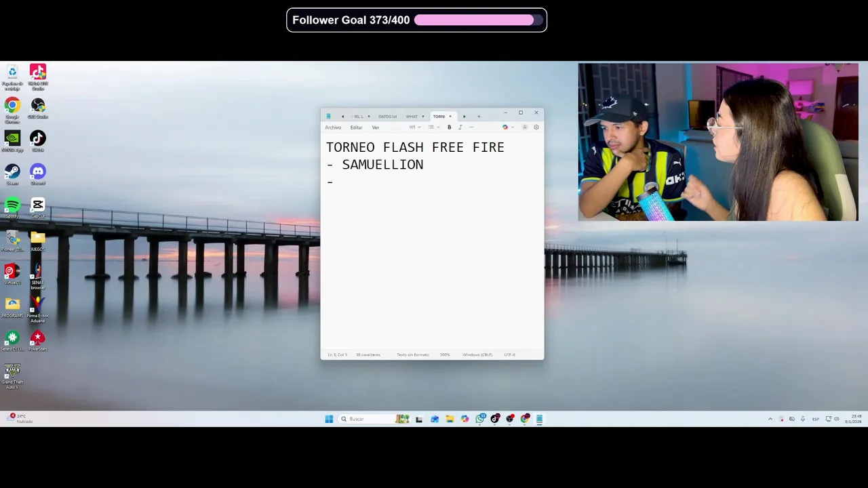The image size is (868, 488).
Task: Open the Windows Start menu
Action: tap(329, 419)
